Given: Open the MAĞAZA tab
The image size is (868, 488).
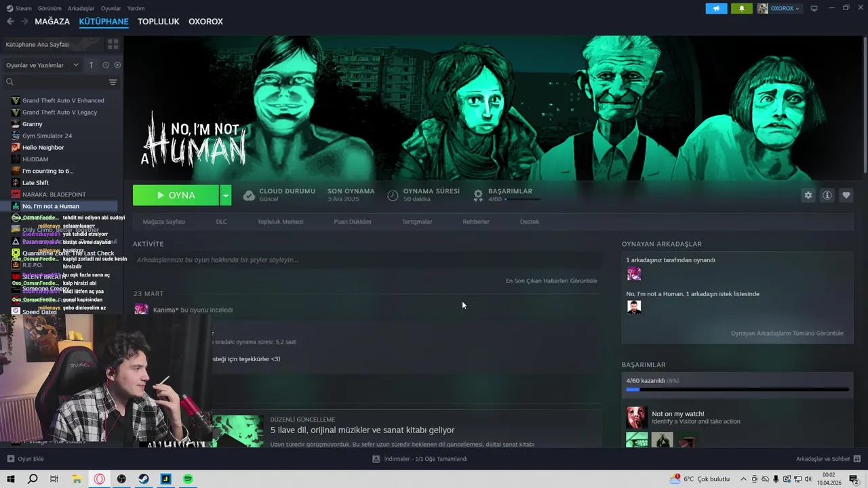Looking at the screenshot, I should [x=52, y=22].
